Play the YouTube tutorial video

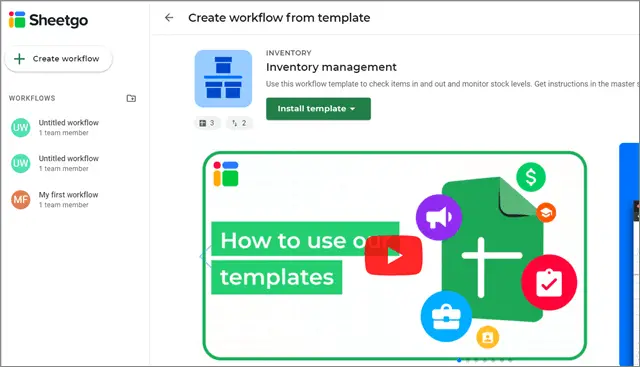point(393,256)
